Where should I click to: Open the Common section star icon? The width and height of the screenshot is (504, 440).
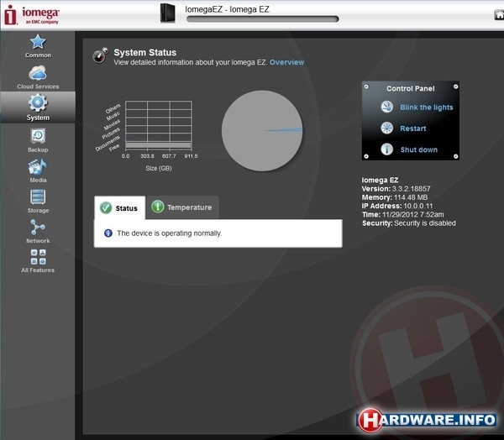coord(38,42)
